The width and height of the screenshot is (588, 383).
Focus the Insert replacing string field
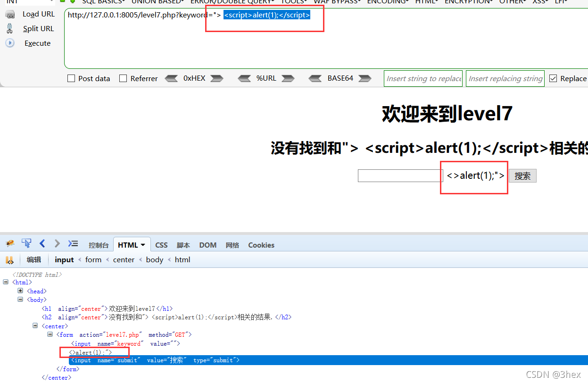pos(505,78)
